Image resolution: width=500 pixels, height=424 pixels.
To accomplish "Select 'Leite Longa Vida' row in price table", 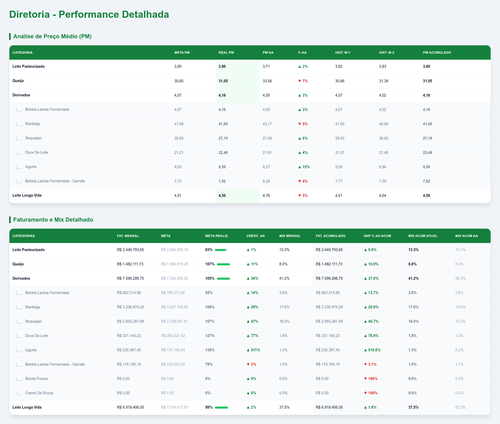I will 250,196.
